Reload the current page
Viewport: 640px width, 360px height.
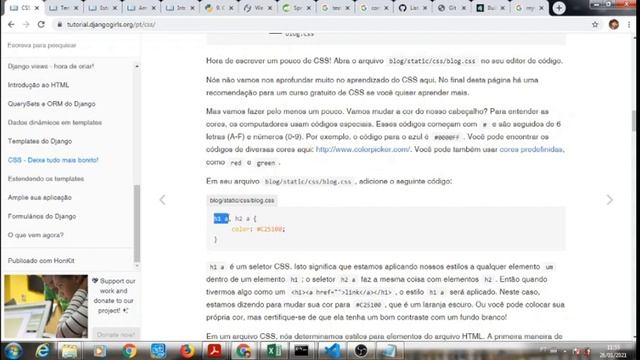coord(41,24)
